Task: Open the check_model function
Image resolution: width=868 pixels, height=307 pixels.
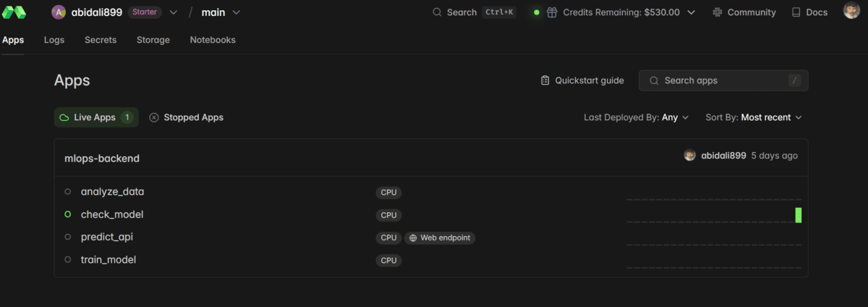Action: point(112,214)
